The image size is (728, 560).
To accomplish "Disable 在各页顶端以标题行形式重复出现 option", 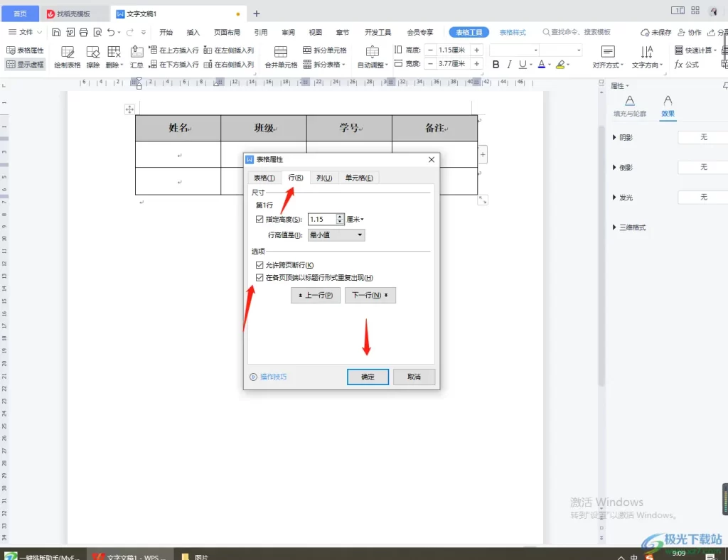I will coord(259,277).
